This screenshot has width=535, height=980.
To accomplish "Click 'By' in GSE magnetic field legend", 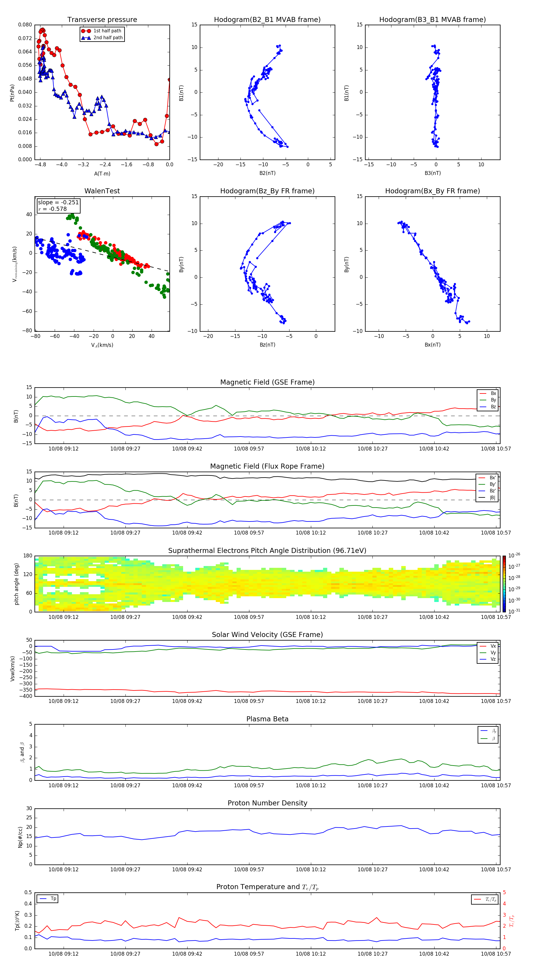I will 488,400.
